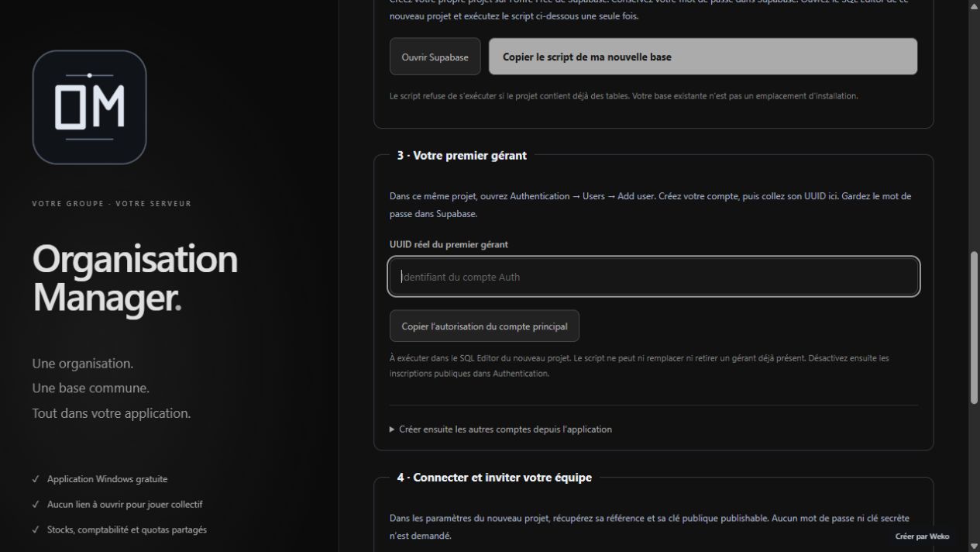980x552 pixels.
Task: Click '4 · Connecter et inviter votre équipe' heading
Action: (494, 478)
